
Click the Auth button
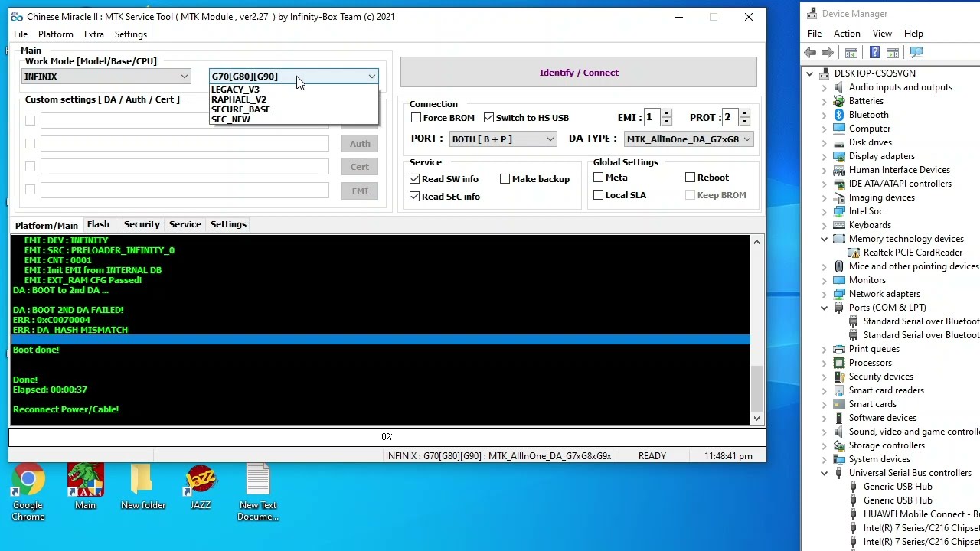360,144
